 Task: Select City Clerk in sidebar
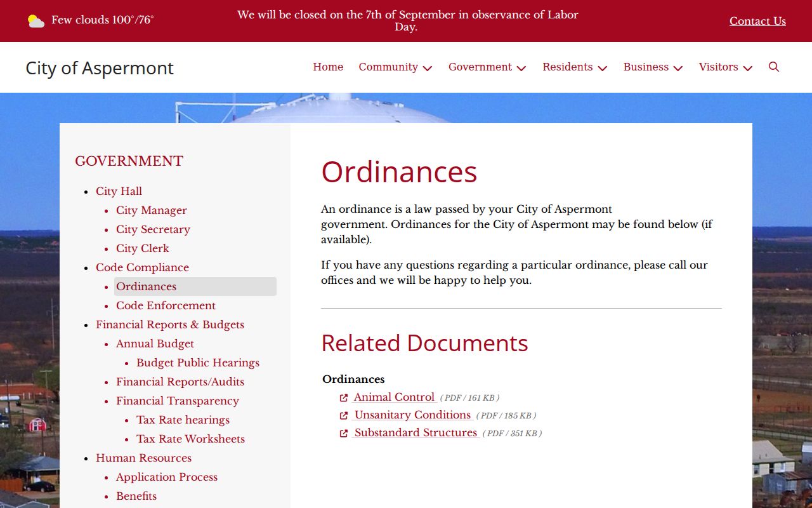143,248
